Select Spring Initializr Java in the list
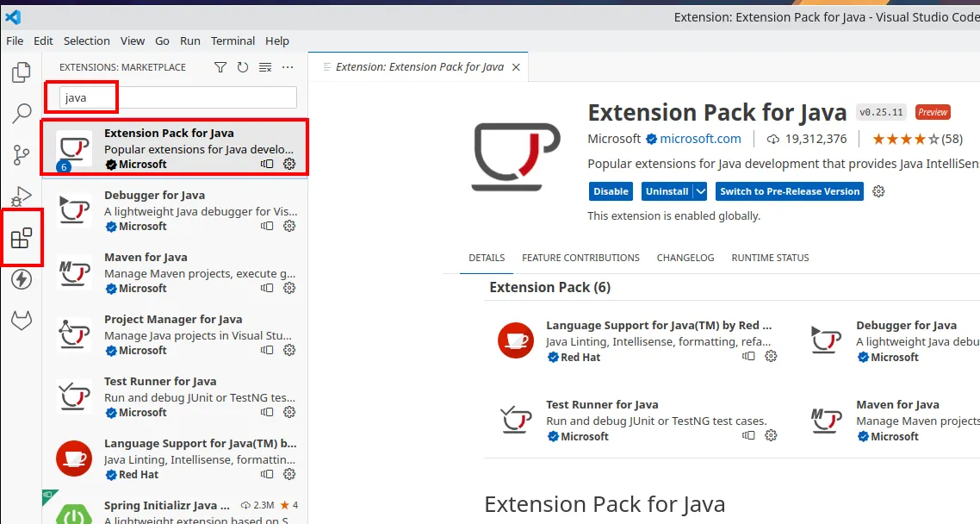 pyautogui.click(x=174, y=507)
